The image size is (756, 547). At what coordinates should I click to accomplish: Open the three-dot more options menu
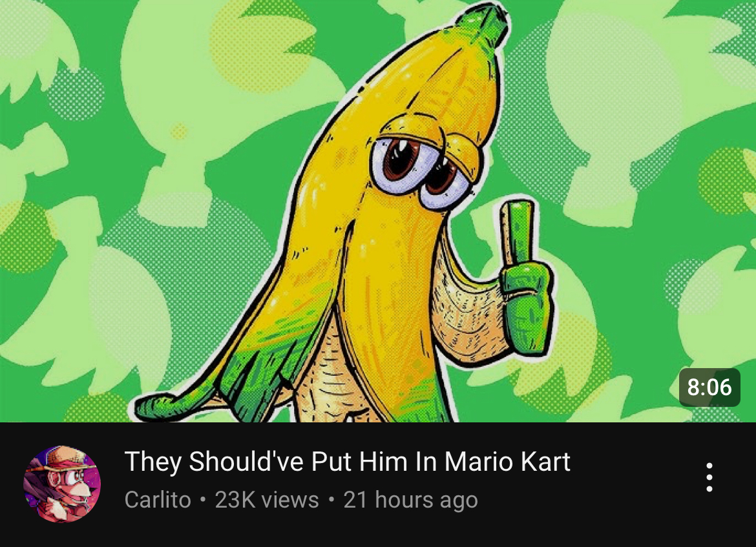click(709, 477)
